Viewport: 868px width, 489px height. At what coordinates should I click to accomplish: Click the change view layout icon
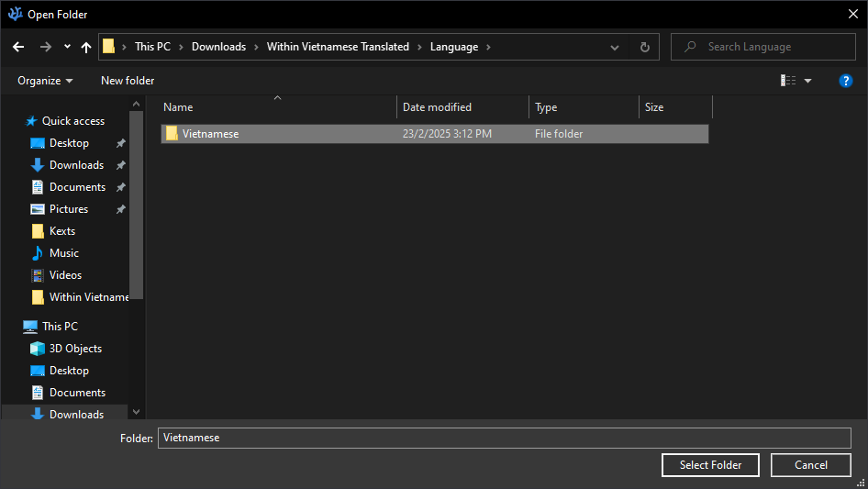pyautogui.click(x=788, y=81)
